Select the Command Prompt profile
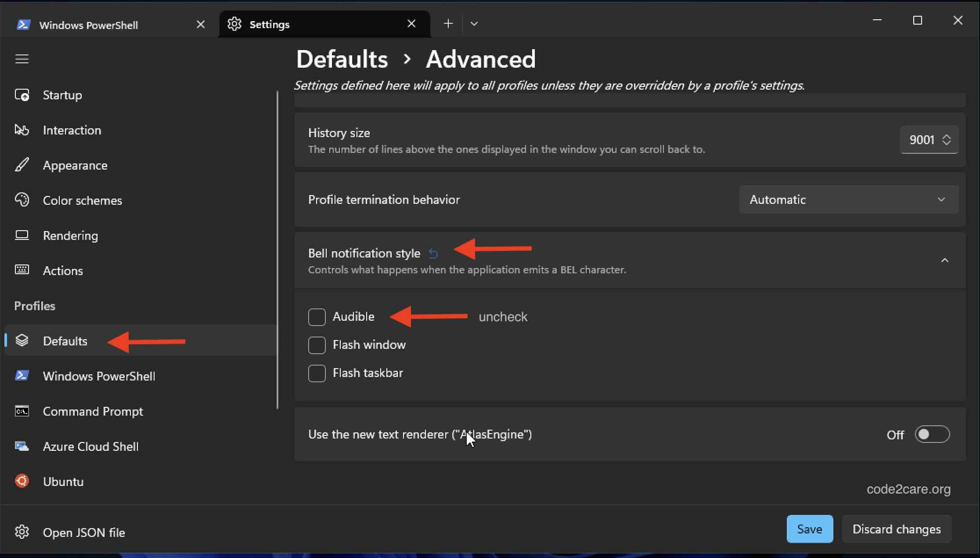Screen dimensions: 980x558 click(x=93, y=411)
